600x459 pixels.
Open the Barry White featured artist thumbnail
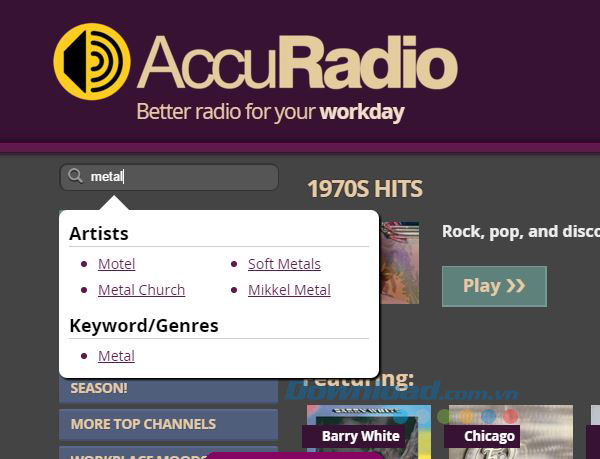(369, 432)
